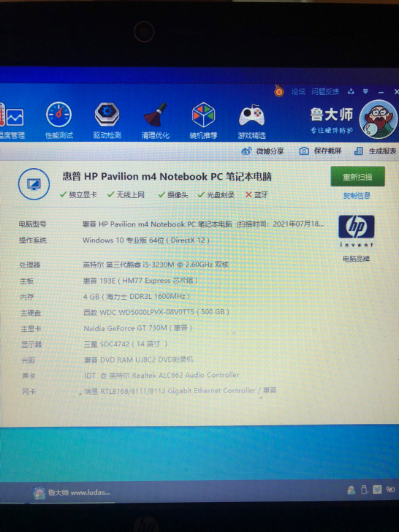This screenshot has height=532, width=399.
Task: Click the 电脑型号 row value text
Action: tap(203, 224)
